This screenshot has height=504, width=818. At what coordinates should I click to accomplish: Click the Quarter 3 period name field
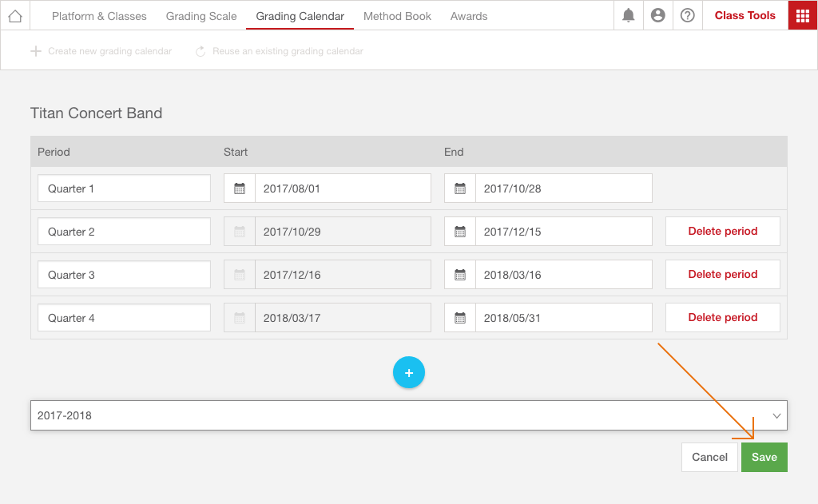(x=124, y=275)
